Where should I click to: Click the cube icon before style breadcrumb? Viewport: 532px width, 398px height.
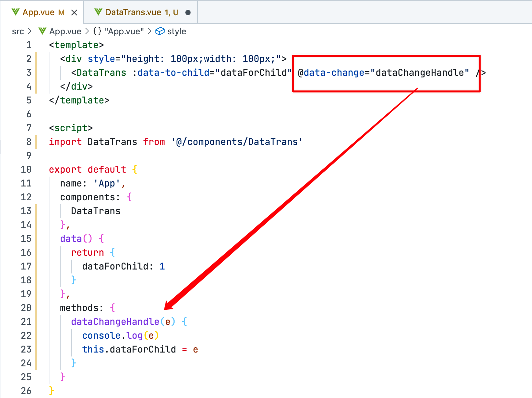pos(160,31)
